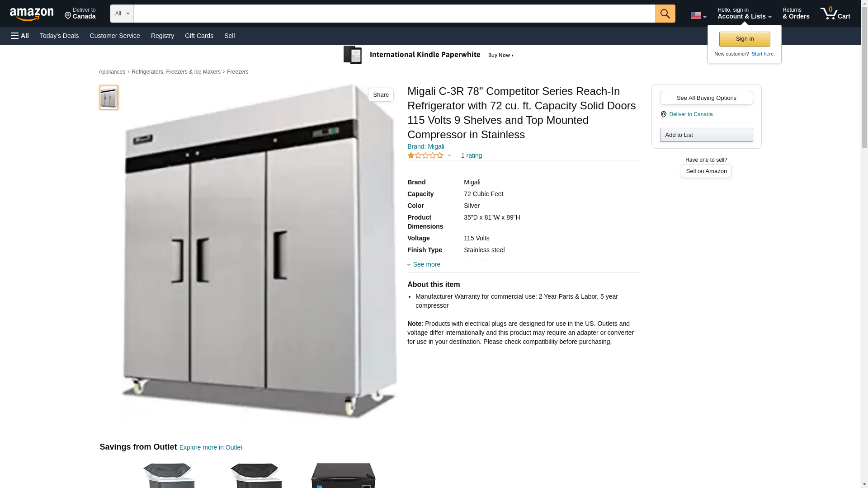The image size is (868, 488).
Task: Expand the Account & Lists dropdown
Action: click(x=744, y=14)
